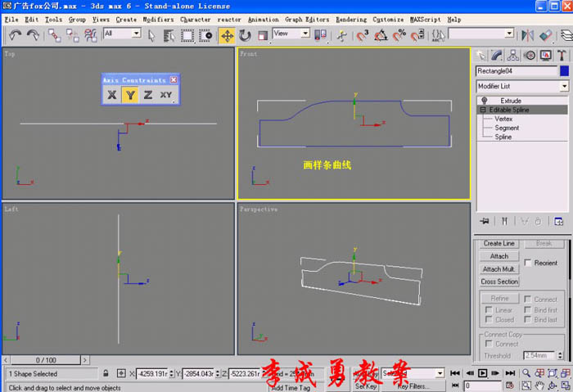Toggle the Angle Snap icon
The height and width of the screenshot is (392, 573).
(381, 35)
